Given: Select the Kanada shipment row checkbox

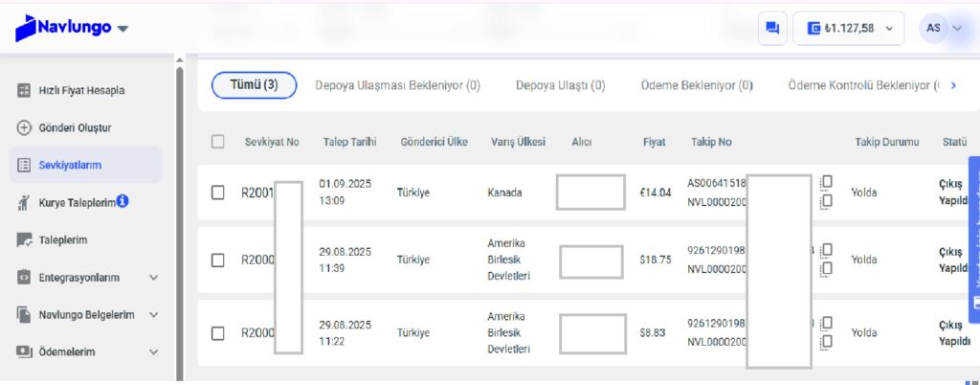Looking at the screenshot, I should pyautogui.click(x=217, y=192).
